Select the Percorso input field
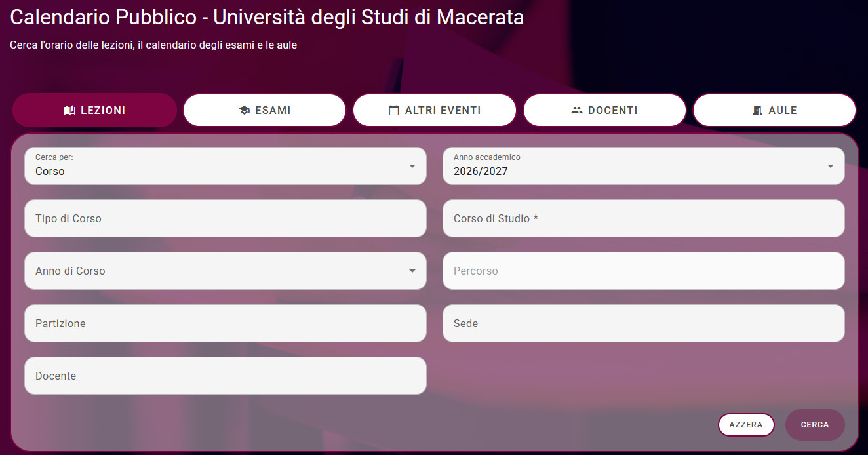Image resolution: width=868 pixels, height=455 pixels. [x=644, y=271]
